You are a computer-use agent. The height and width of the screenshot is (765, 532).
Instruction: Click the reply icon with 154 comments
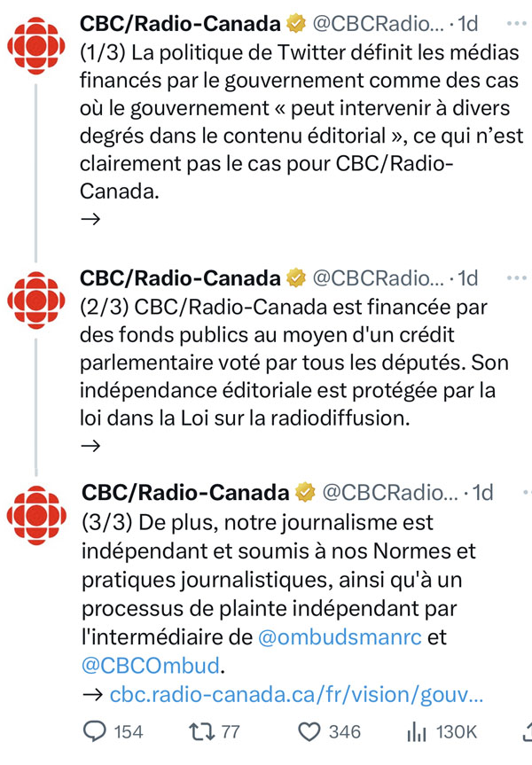click(95, 732)
